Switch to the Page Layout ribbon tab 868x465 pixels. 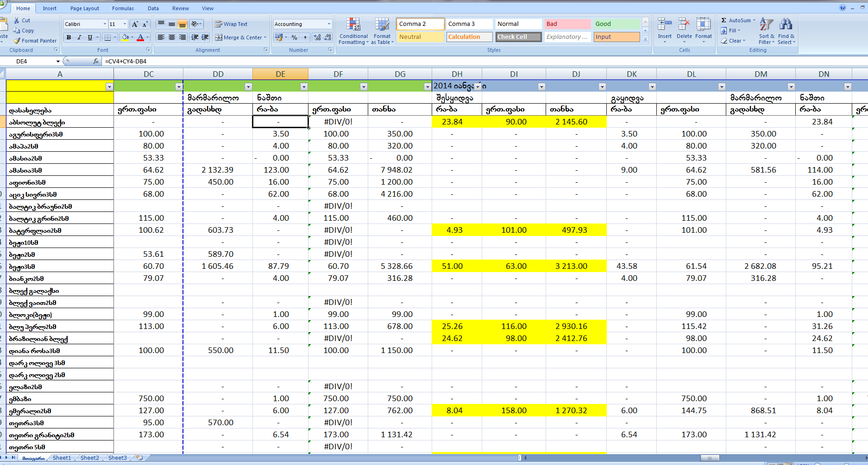point(84,8)
